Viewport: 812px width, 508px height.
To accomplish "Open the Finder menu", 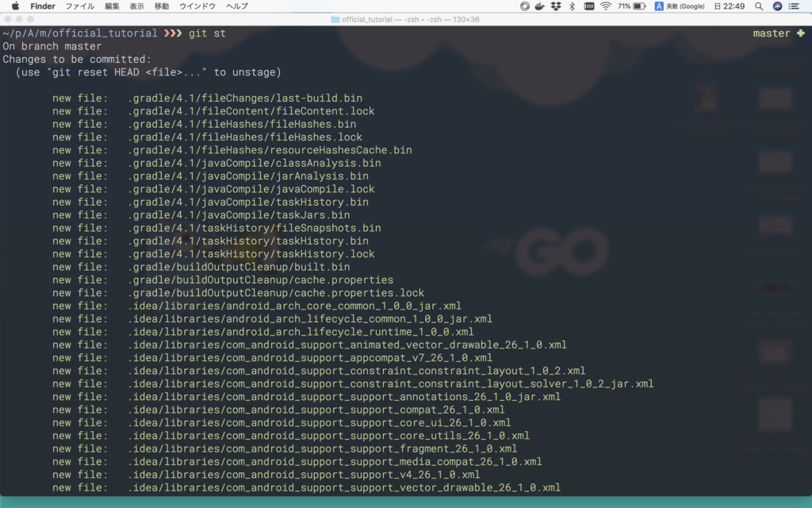I will point(43,6).
